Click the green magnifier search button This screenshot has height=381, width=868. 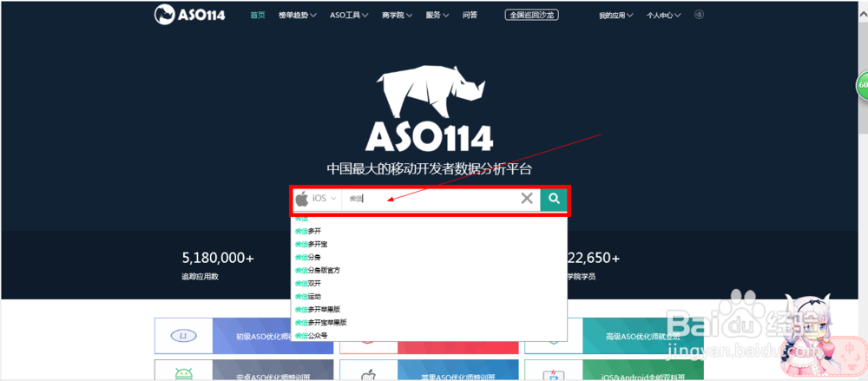coord(554,199)
